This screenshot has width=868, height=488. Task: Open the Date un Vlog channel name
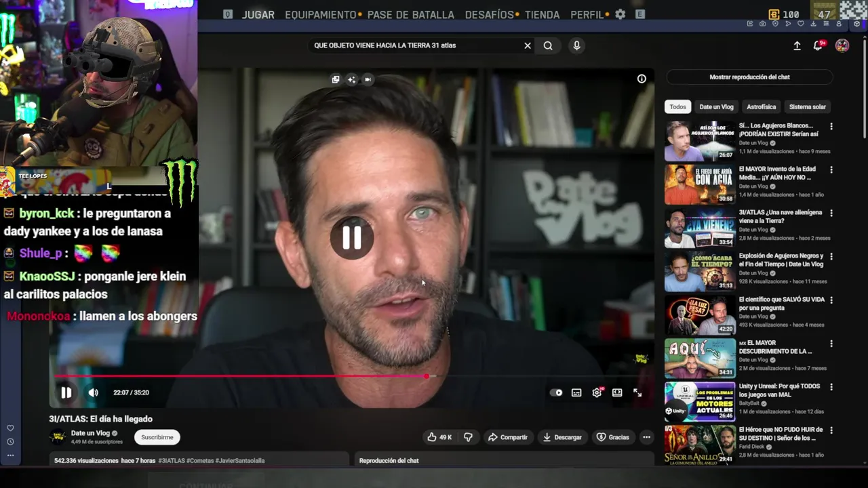tap(90, 433)
